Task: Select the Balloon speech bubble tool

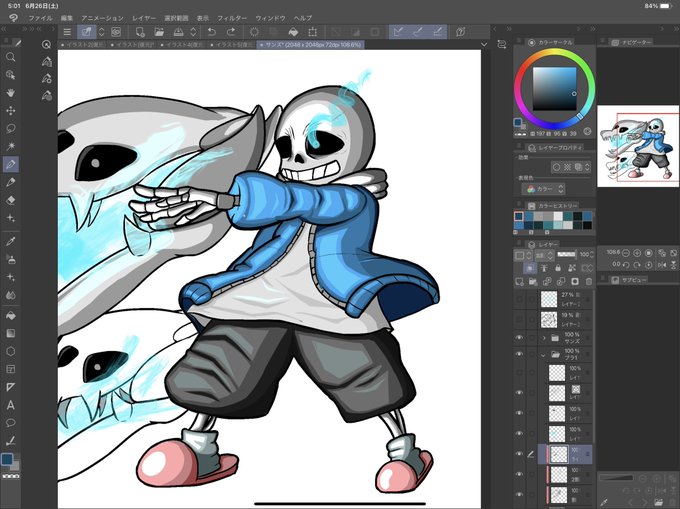Action: pyautogui.click(x=11, y=423)
